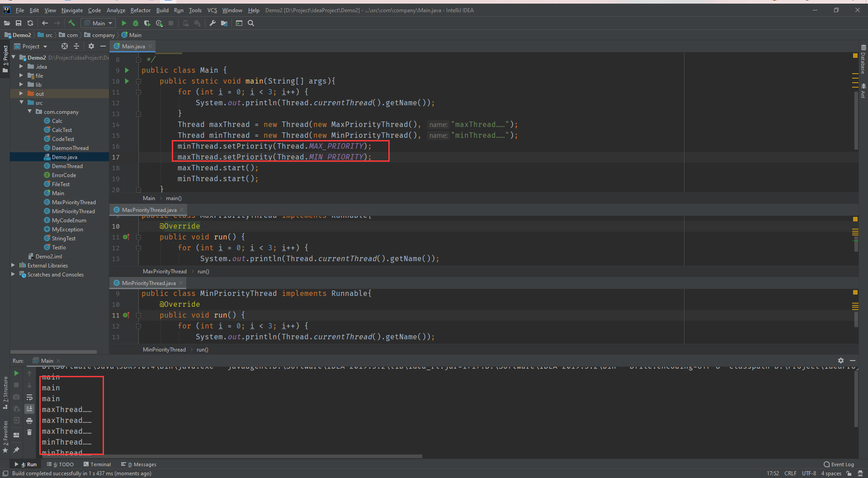Restore layout icon in Run panel
This screenshot has width=868, height=478.
16,435
